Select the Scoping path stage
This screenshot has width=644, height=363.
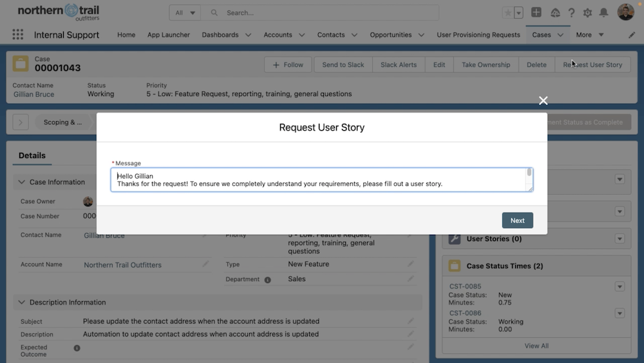coord(63,122)
